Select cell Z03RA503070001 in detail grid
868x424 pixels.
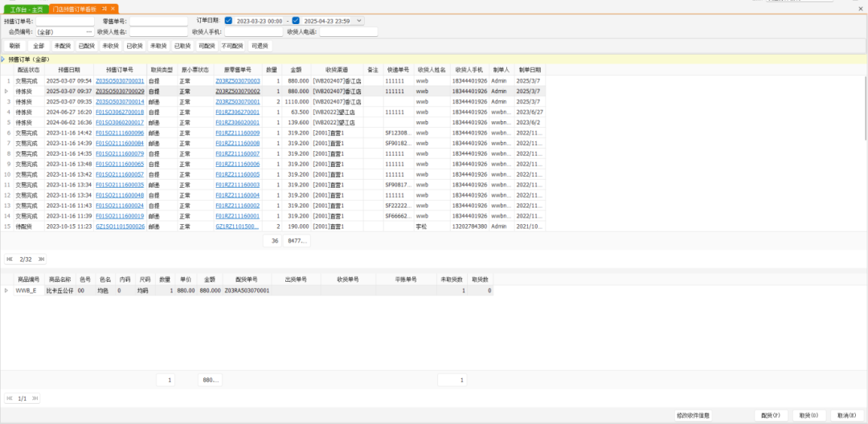[x=247, y=290]
